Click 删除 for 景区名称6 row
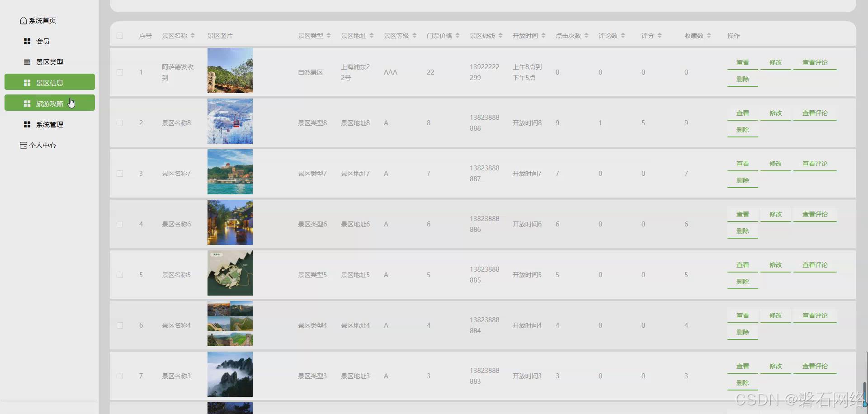 click(742, 231)
